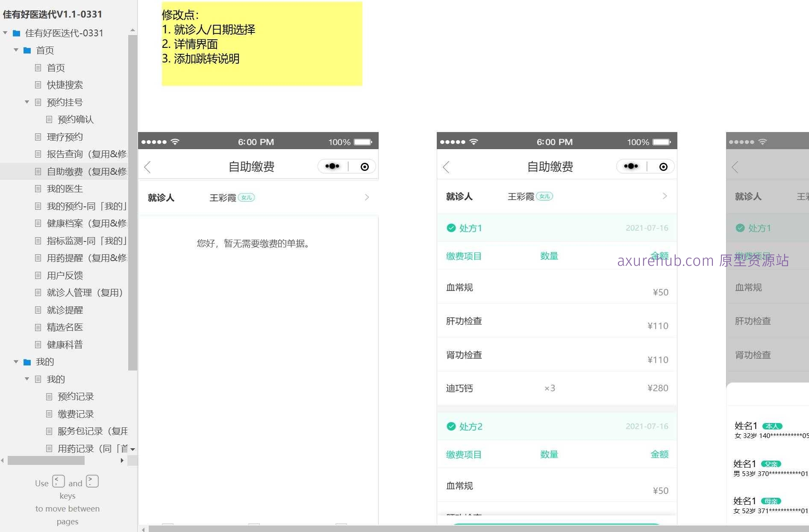The width and height of the screenshot is (809, 532).
Task: Click the circle close icon in first phone header
Action: 365,167
